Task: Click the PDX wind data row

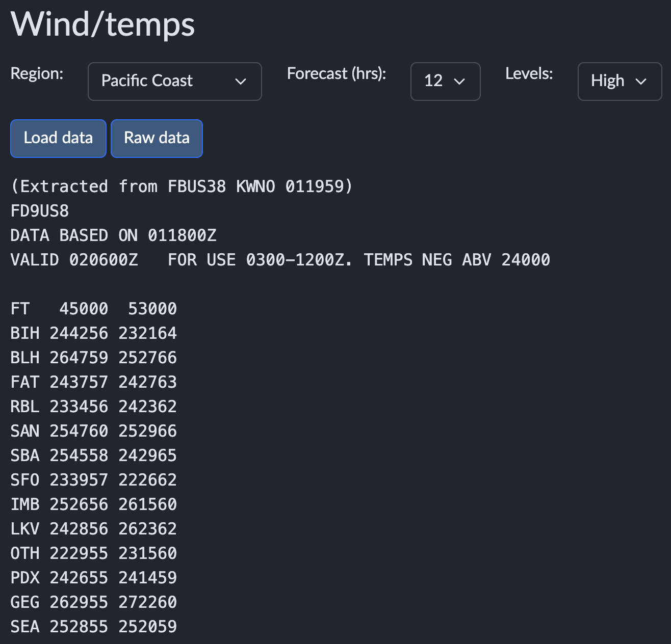Action: (x=94, y=578)
